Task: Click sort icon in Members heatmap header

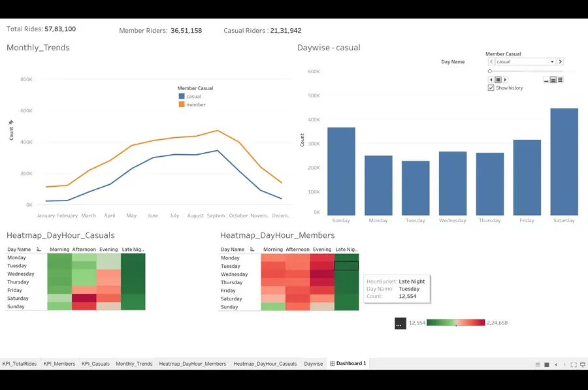Action: click(252, 249)
